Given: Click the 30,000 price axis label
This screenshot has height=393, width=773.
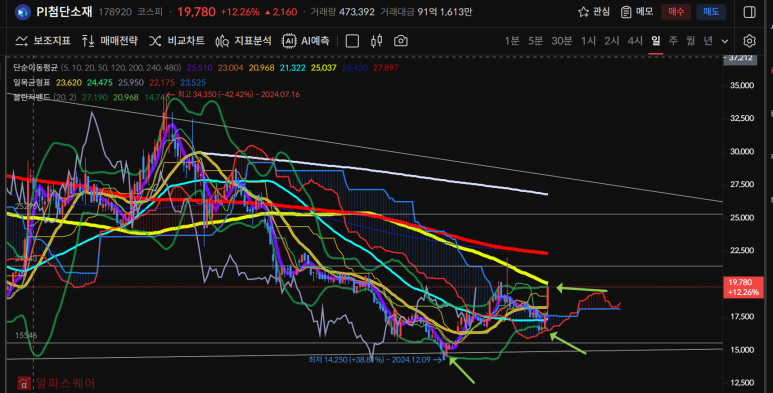Looking at the screenshot, I should coord(742,151).
